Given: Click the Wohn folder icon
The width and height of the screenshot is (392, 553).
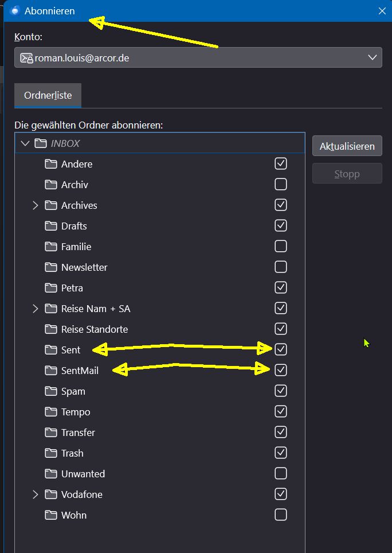Looking at the screenshot, I should pyautogui.click(x=51, y=515).
